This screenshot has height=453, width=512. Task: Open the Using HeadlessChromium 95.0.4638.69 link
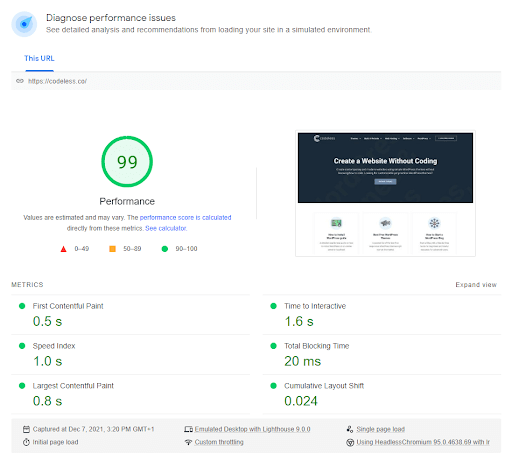(423, 442)
